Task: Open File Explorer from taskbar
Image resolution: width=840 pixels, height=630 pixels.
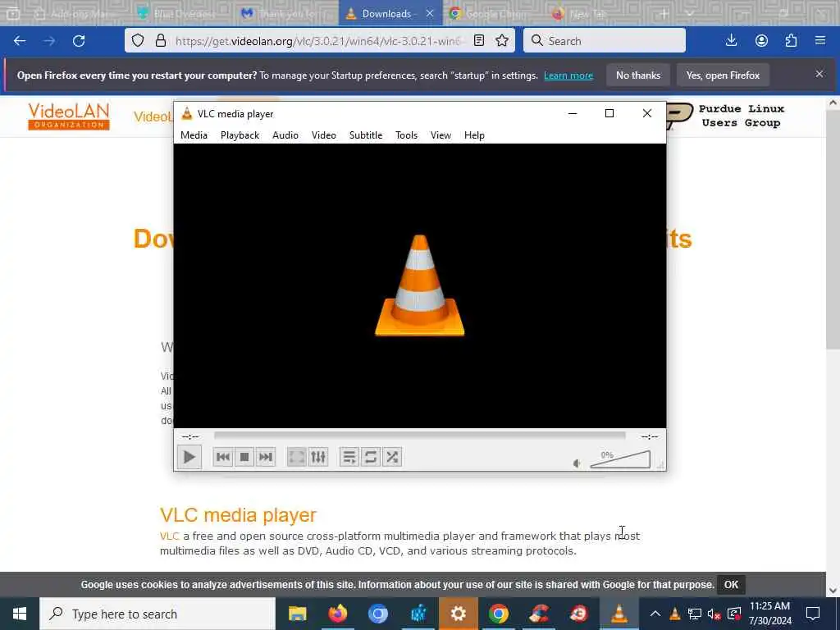Action: (x=297, y=614)
